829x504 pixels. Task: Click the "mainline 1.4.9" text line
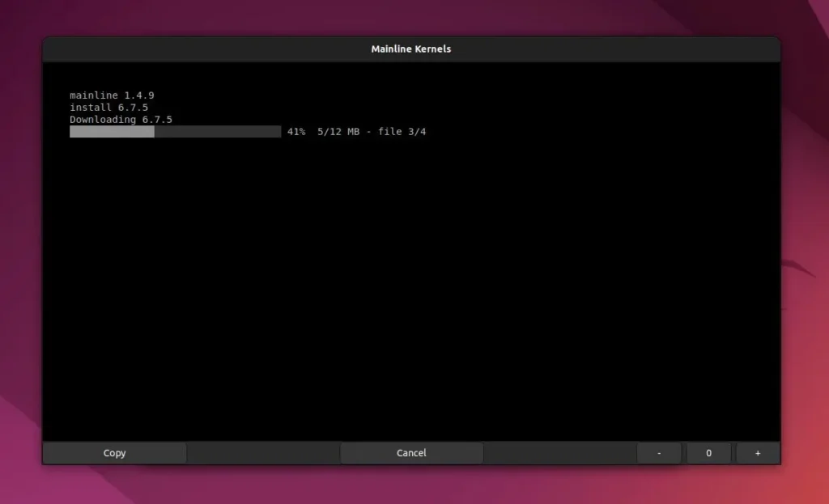(112, 95)
